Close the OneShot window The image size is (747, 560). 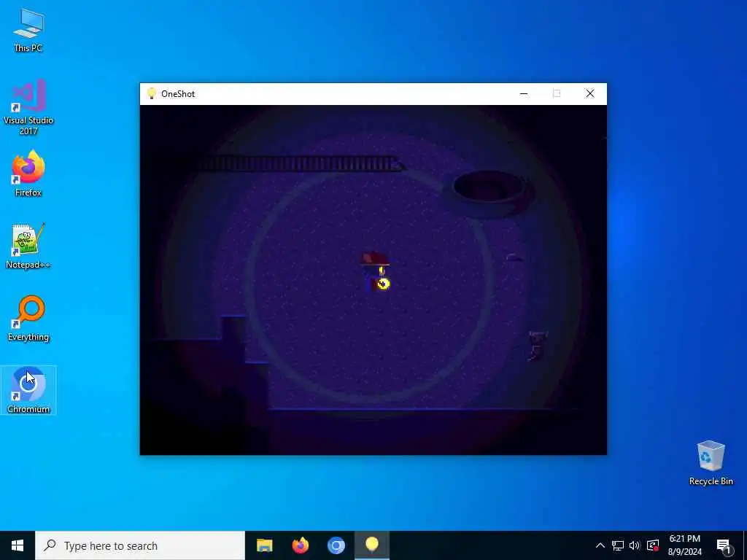pyautogui.click(x=589, y=94)
